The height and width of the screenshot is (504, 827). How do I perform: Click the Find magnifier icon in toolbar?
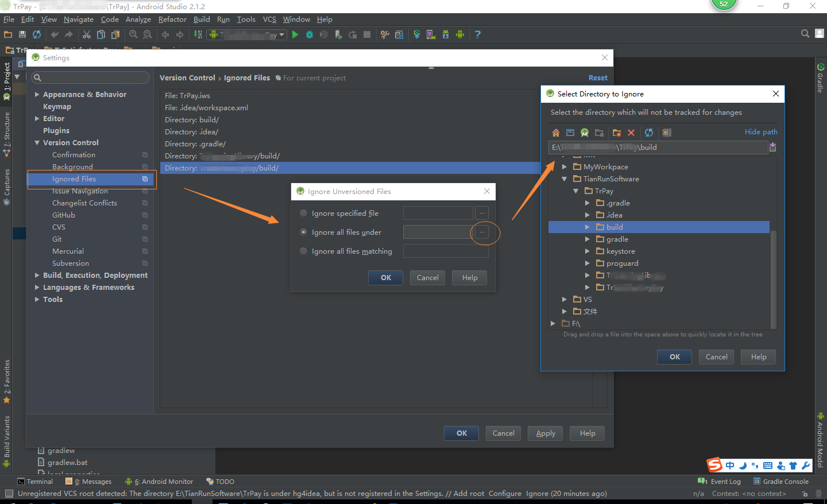[x=133, y=34]
